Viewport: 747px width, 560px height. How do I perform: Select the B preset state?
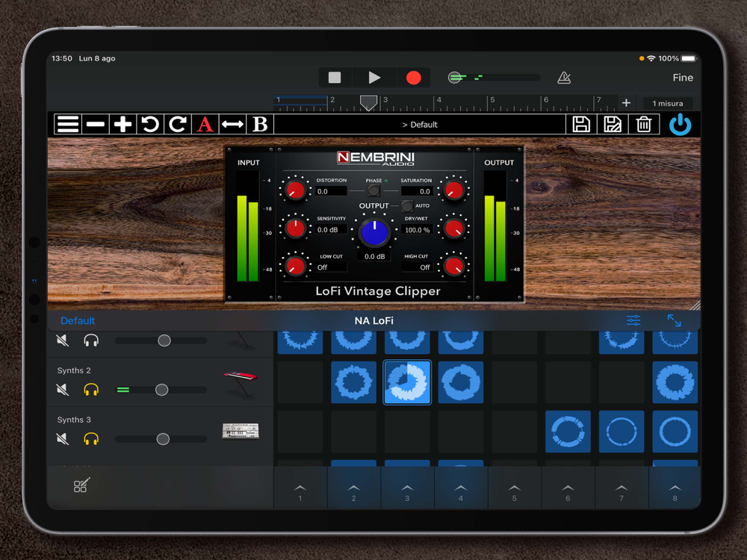point(260,124)
